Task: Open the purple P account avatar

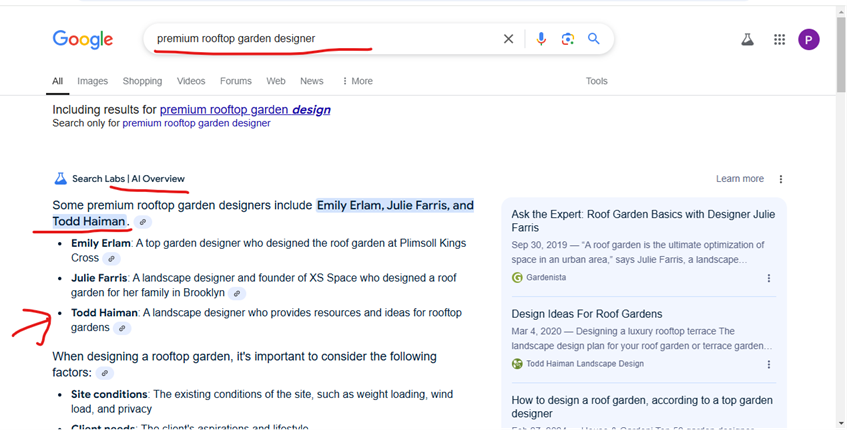Action: 809,39
